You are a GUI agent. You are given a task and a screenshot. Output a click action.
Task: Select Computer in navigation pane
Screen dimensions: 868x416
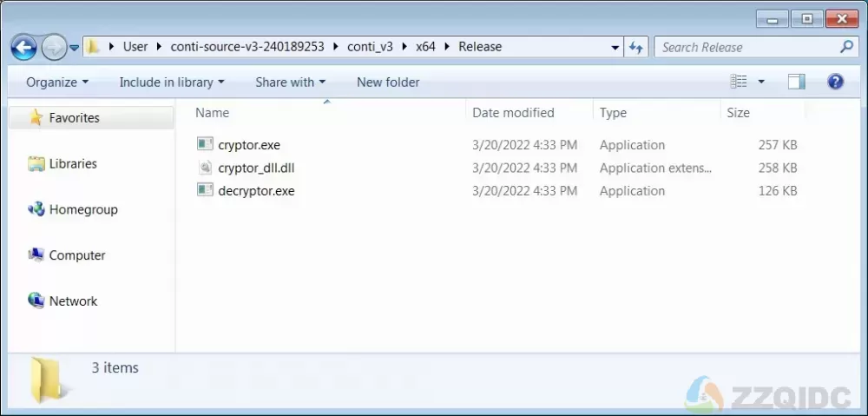pos(77,255)
